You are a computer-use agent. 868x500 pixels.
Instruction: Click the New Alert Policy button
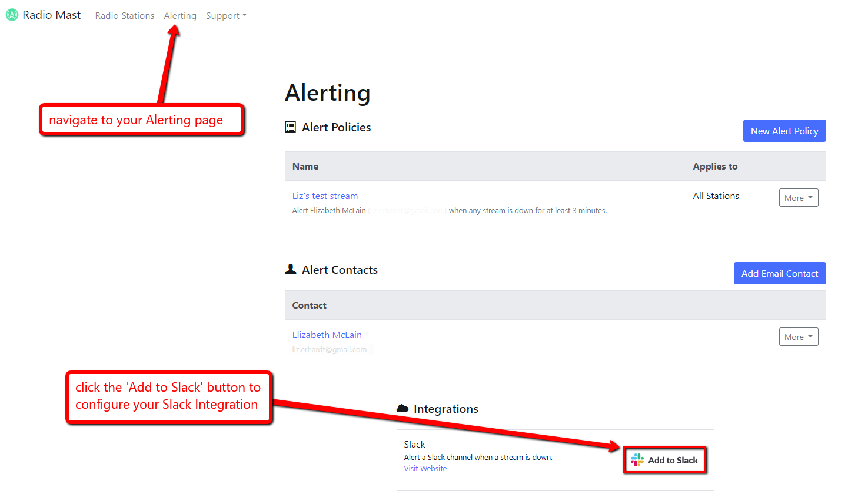point(784,131)
